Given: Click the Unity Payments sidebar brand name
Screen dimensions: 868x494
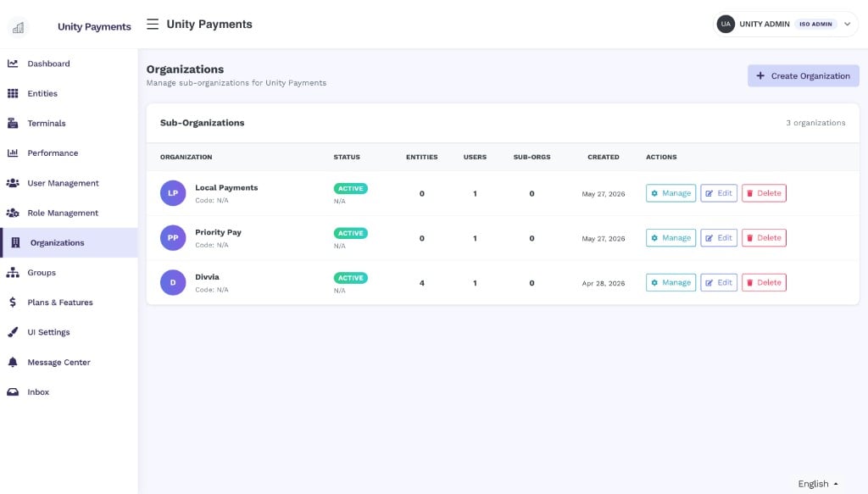Looking at the screenshot, I should click(x=94, y=27).
